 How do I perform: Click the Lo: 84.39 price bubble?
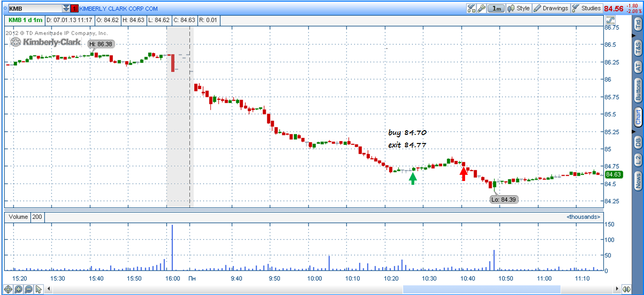(x=504, y=200)
